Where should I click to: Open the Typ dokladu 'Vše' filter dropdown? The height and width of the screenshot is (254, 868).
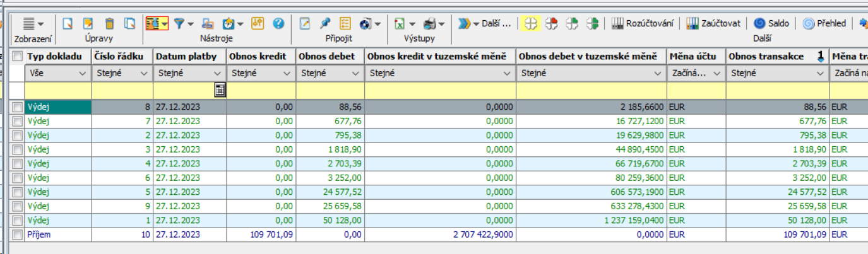(x=82, y=74)
